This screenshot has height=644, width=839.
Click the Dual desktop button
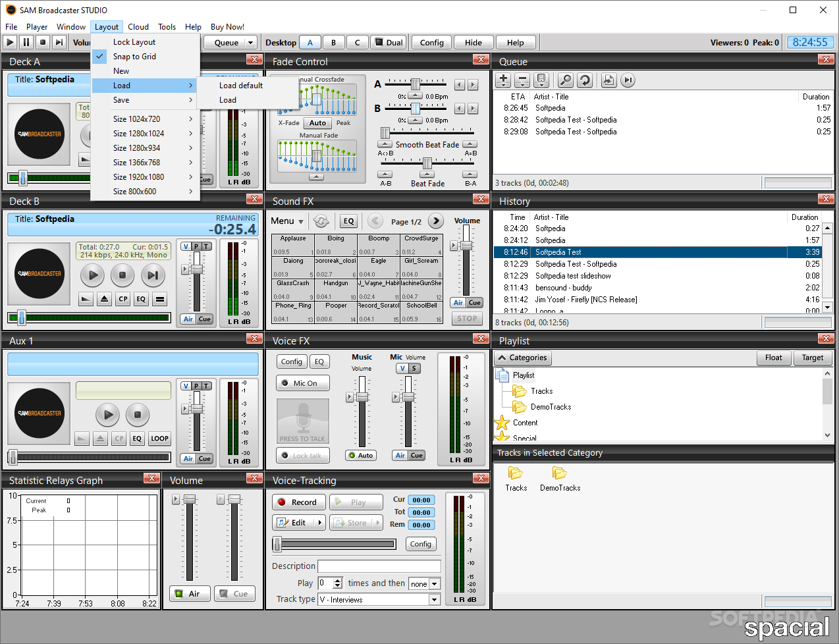coord(388,43)
